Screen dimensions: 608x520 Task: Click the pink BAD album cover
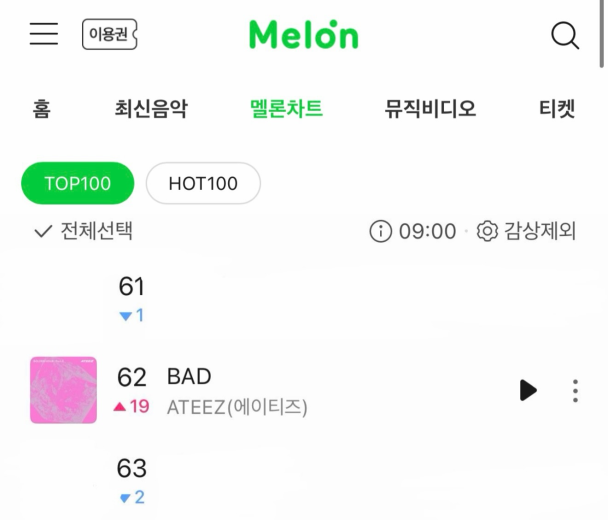tap(64, 390)
